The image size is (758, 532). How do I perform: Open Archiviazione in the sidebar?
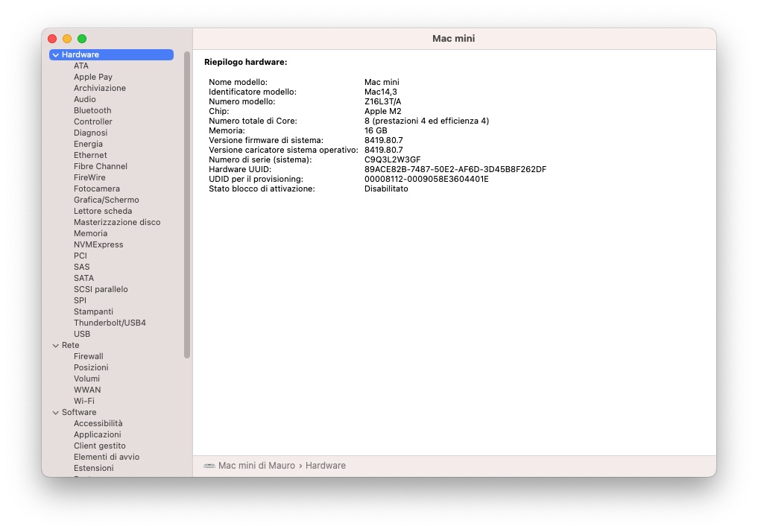tap(100, 88)
